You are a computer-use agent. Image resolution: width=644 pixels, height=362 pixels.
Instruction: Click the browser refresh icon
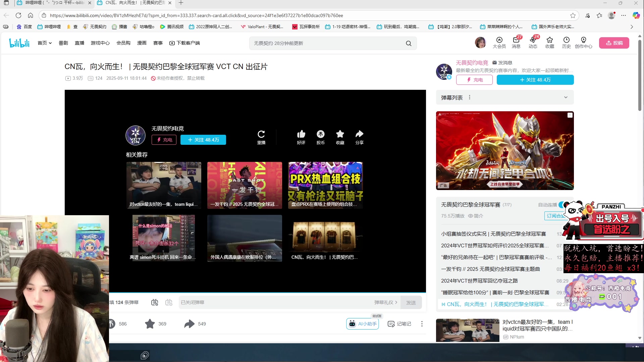coord(18,15)
